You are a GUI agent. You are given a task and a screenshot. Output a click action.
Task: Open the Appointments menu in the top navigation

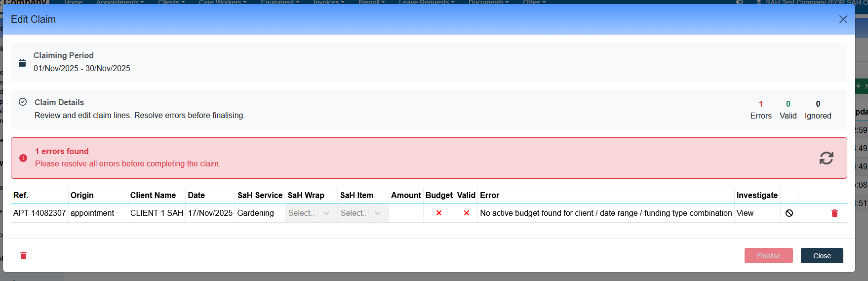[120, 2]
